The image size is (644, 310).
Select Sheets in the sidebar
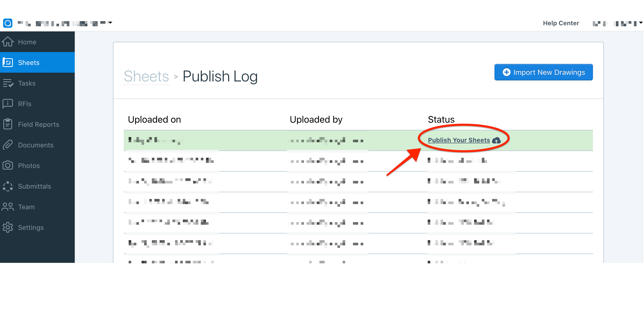click(x=37, y=62)
